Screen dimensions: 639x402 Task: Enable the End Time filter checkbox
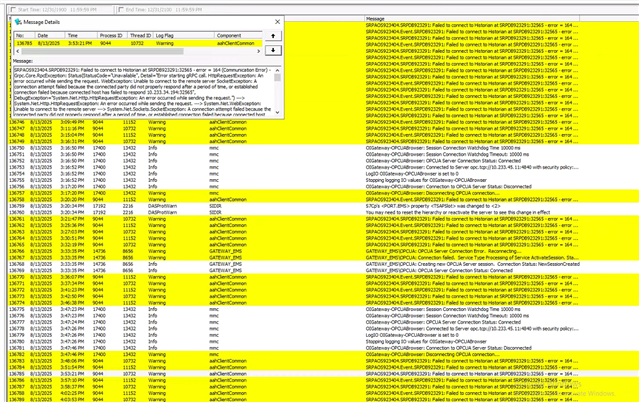(121, 9)
